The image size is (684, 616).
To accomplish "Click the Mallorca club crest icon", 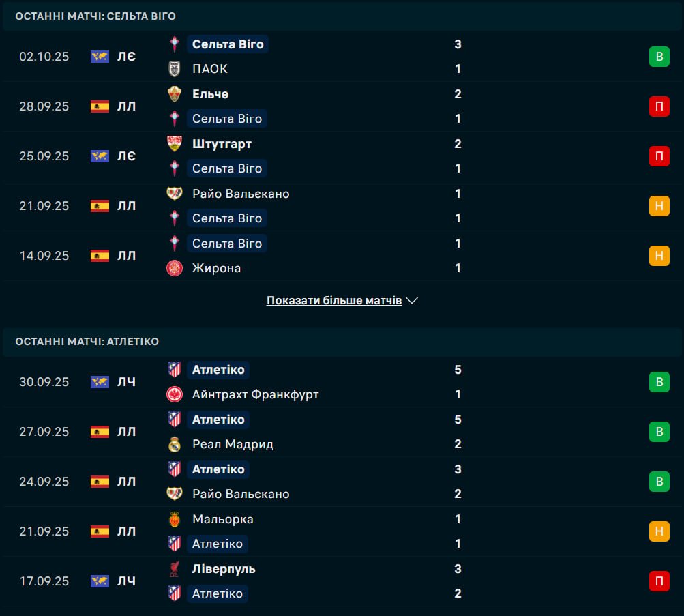I will point(175,519).
